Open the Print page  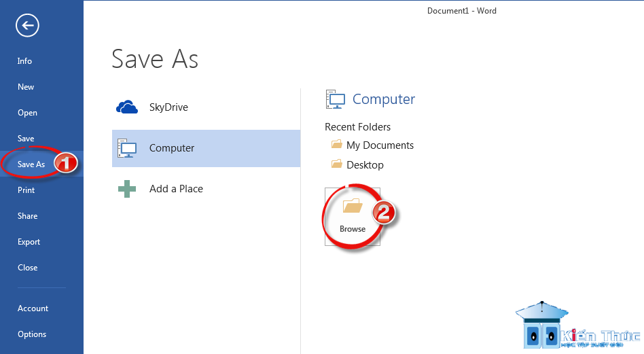point(26,190)
